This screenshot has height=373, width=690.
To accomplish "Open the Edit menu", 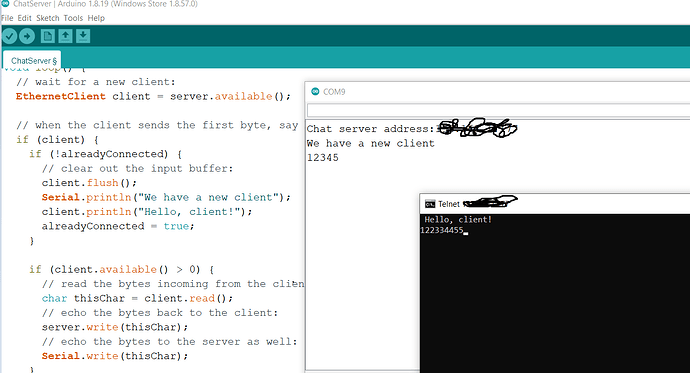I will pos(25,18).
